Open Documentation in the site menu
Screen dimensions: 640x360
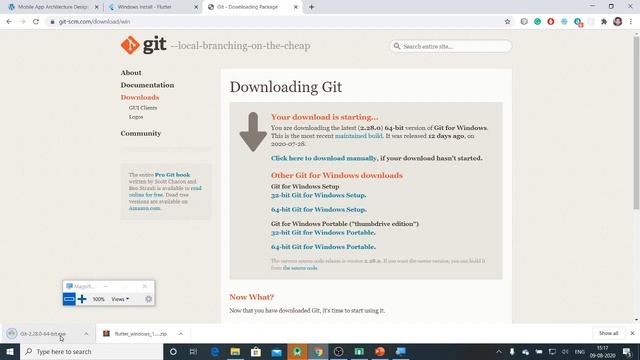click(x=147, y=85)
